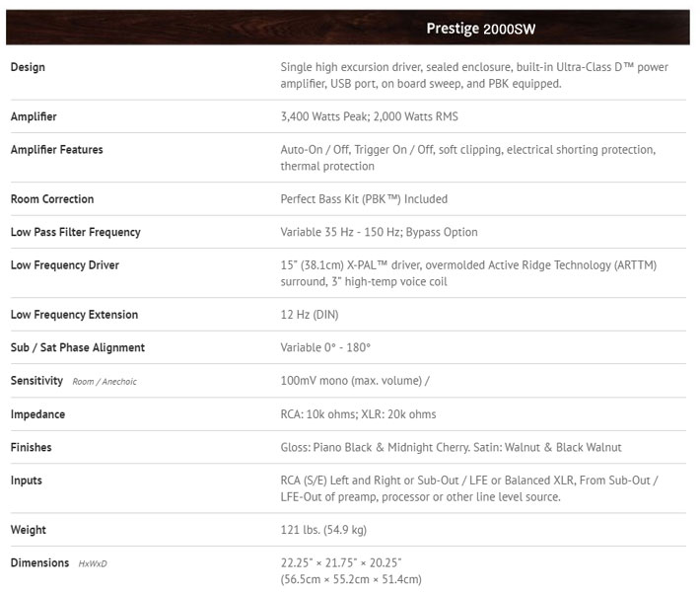The width and height of the screenshot is (700, 592).
Task: Click the Weight 121 lbs value
Action: point(323,531)
